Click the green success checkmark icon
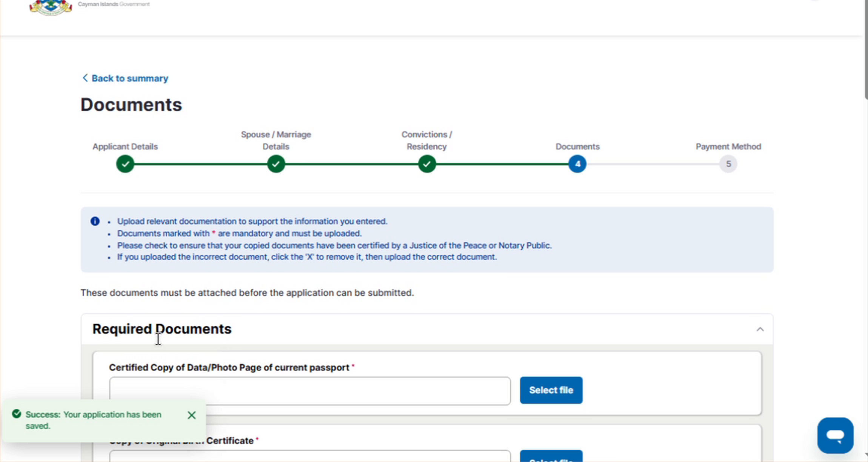 (x=16, y=414)
